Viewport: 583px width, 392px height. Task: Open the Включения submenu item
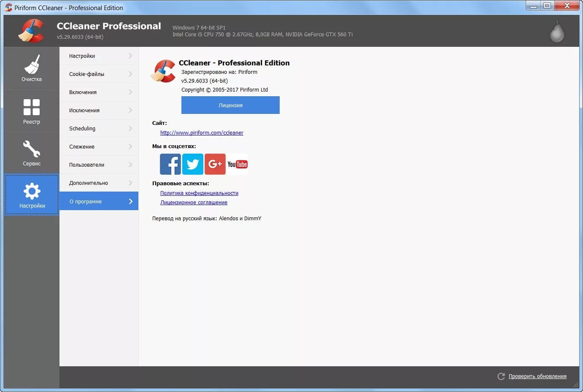(99, 92)
